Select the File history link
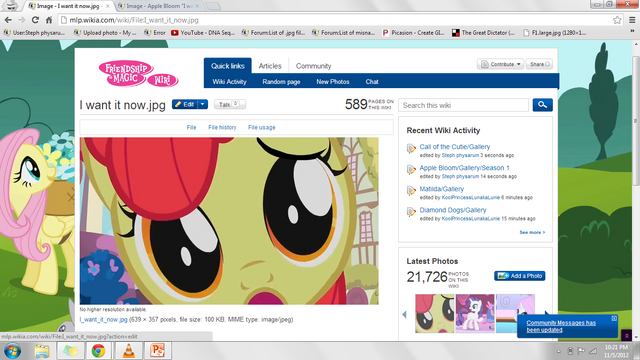640x360 pixels. pyautogui.click(x=222, y=127)
